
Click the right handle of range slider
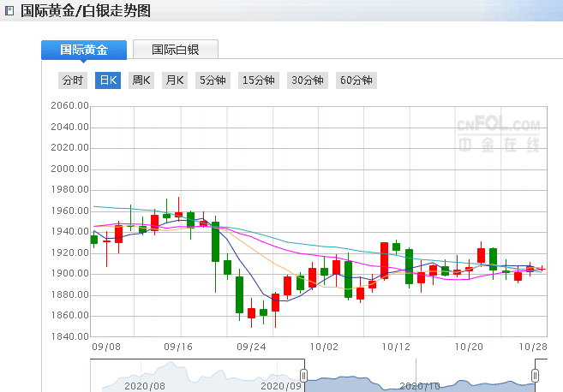pyautogui.click(x=536, y=376)
